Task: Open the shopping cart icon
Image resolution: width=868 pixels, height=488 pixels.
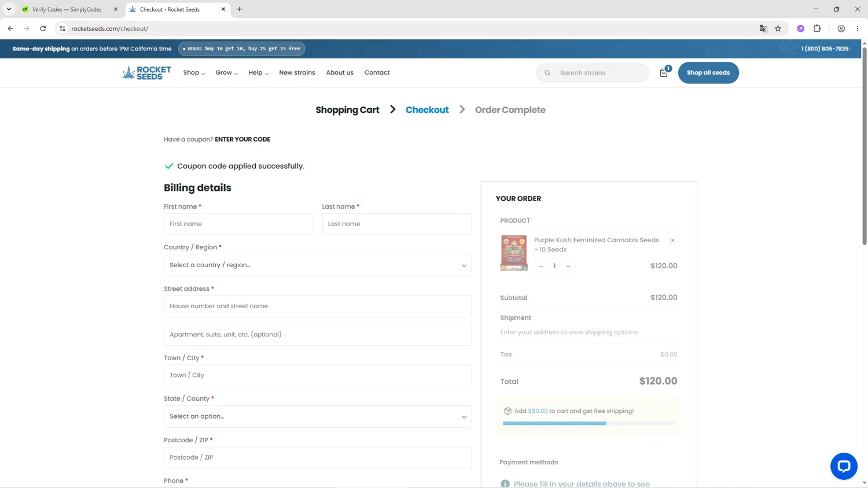Action: pos(664,72)
